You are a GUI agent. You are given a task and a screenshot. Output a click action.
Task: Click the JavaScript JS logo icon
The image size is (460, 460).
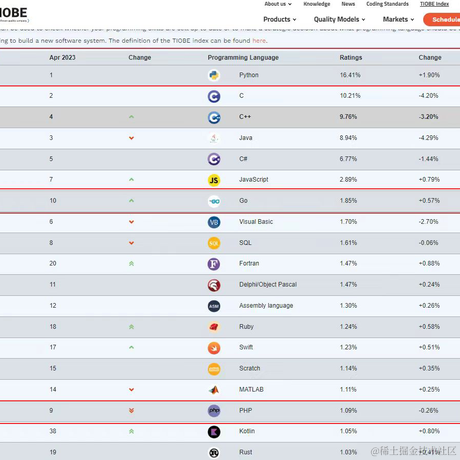[214, 180]
